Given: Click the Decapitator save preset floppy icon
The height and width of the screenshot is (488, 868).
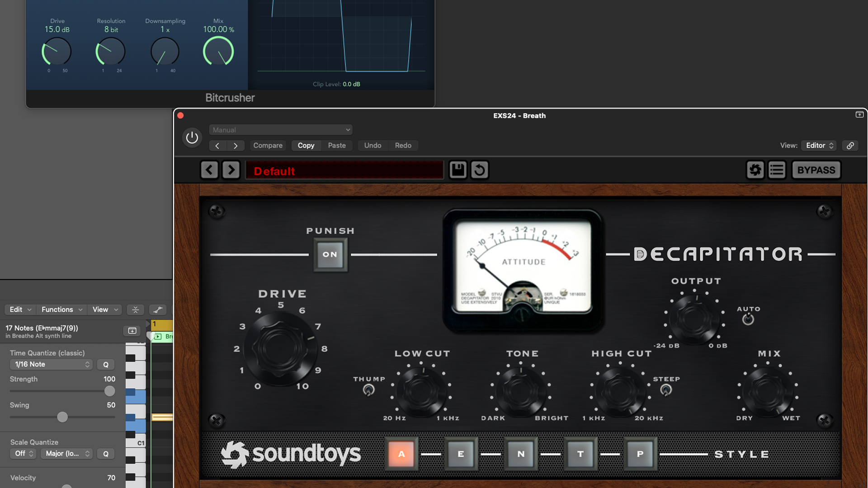Looking at the screenshot, I should pos(458,170).
